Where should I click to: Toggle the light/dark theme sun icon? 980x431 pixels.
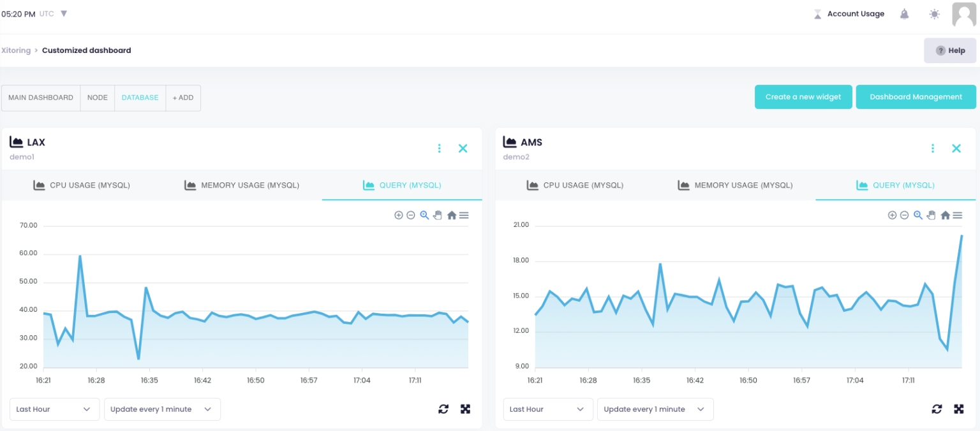coord(934,13)
